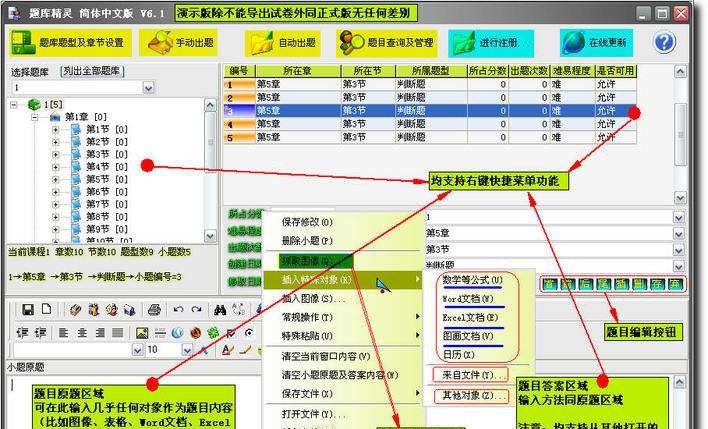708x429 pixels.
Task: Select table row 5 in question list
Action: coord(430,137)
